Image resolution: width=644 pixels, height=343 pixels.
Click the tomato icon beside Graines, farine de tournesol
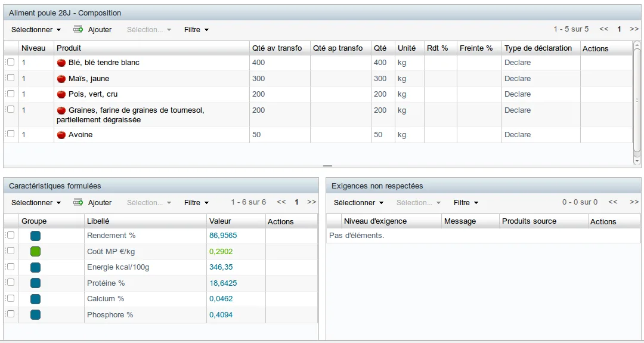61,110
